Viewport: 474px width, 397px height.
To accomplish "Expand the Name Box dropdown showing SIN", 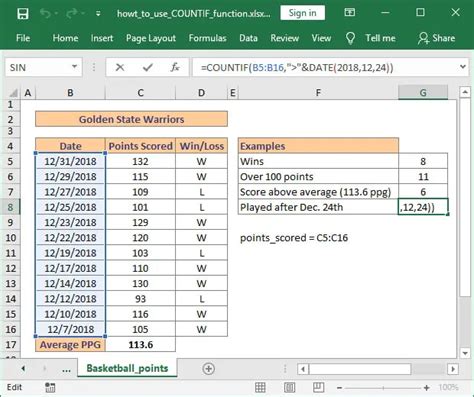I will [x=75, y=67].
